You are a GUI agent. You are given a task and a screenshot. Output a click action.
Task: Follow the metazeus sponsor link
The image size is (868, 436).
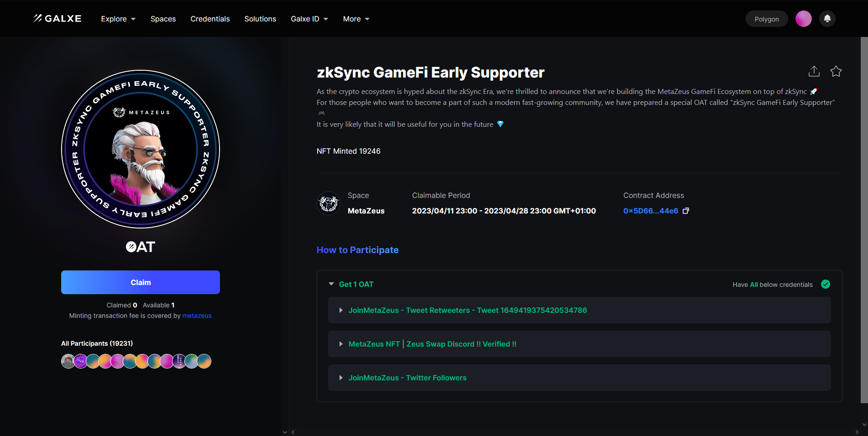(197, 316)
